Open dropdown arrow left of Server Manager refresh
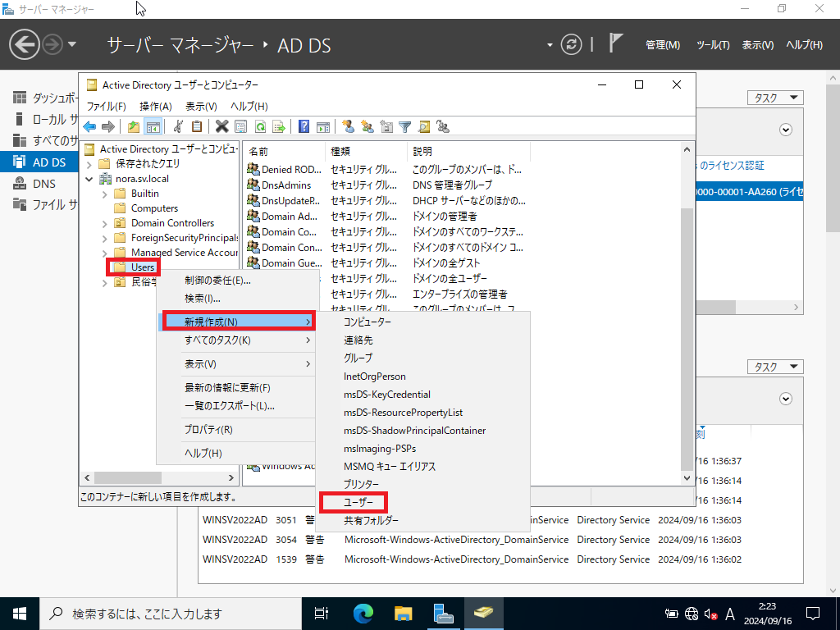 tap(550, 45)
